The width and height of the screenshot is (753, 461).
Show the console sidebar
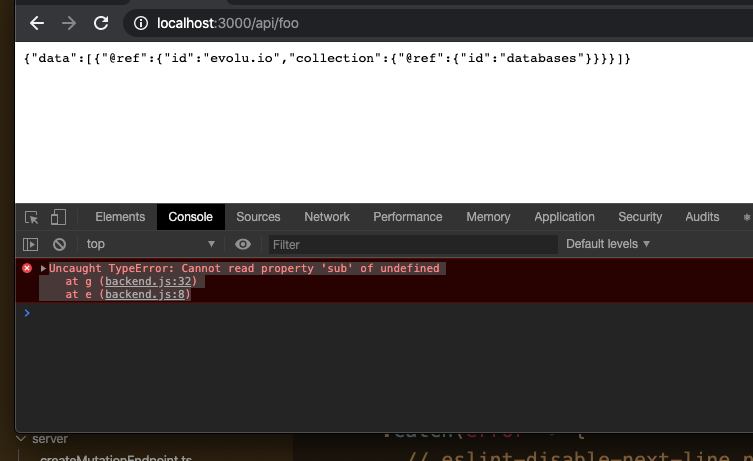click(31, 244)
